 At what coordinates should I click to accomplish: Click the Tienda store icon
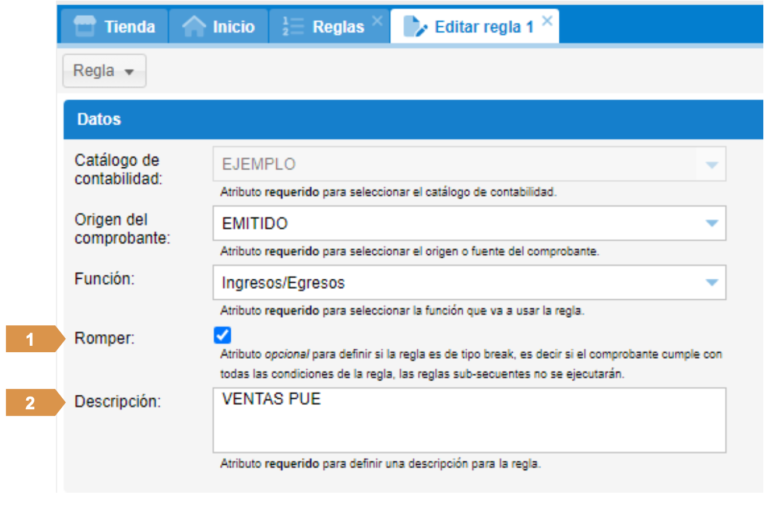click(x=86, y=27)
